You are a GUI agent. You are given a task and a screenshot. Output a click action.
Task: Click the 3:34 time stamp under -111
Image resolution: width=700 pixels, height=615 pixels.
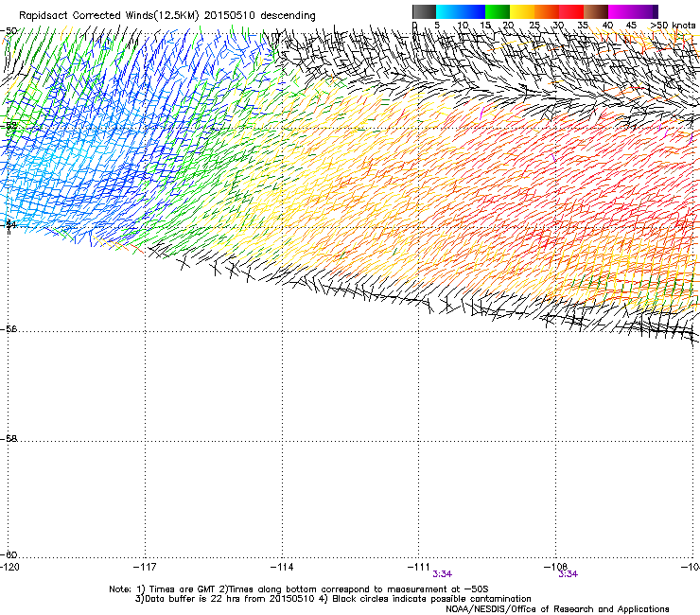[442, 574]
